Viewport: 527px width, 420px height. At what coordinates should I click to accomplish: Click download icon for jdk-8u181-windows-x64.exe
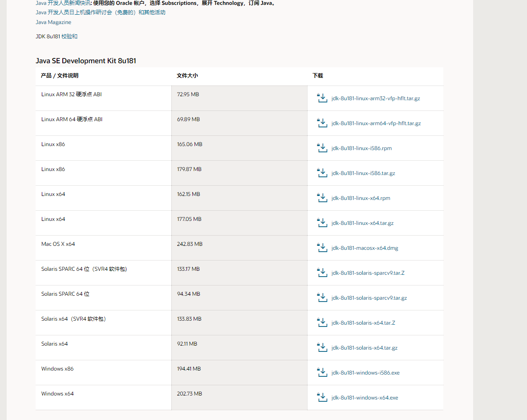[x=322, y=397]
